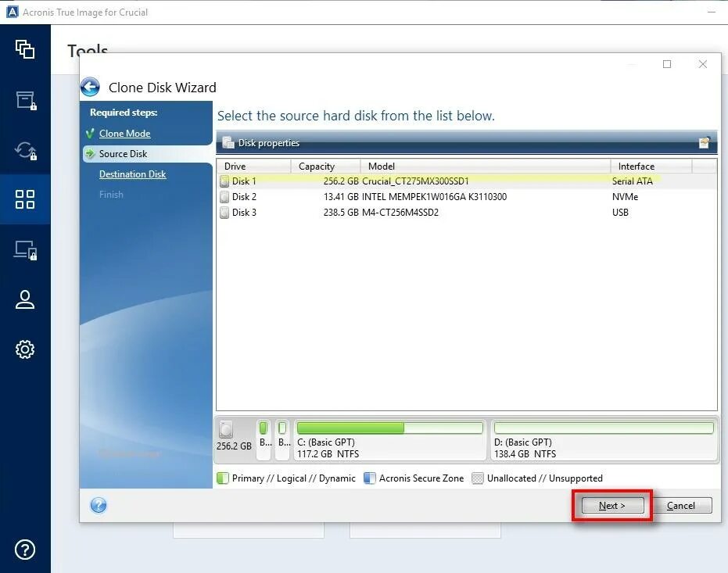Image resolution: width=728 pixels, height=573 pixels.
Task: Click the blue back arrow in the wizard
Action: click(x=90, y=87)
